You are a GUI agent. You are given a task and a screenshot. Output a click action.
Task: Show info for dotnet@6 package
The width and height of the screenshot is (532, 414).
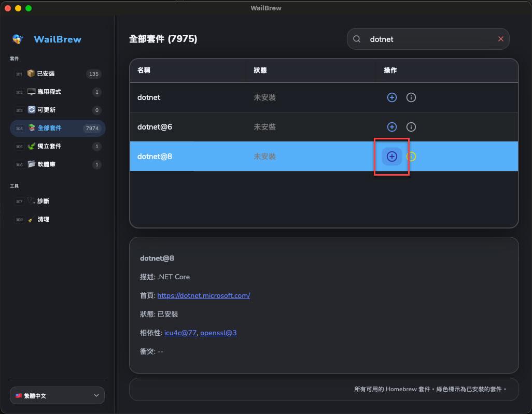coord(411,127)
